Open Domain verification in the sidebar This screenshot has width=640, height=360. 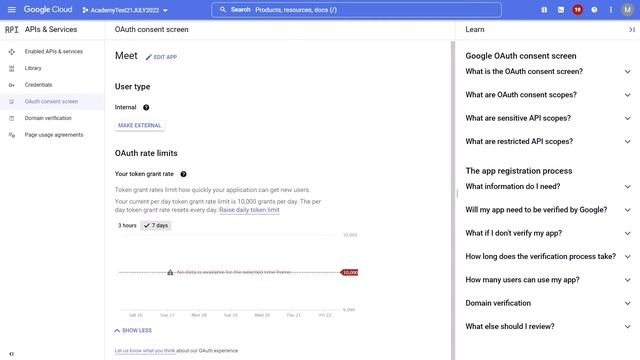[48, 118]
